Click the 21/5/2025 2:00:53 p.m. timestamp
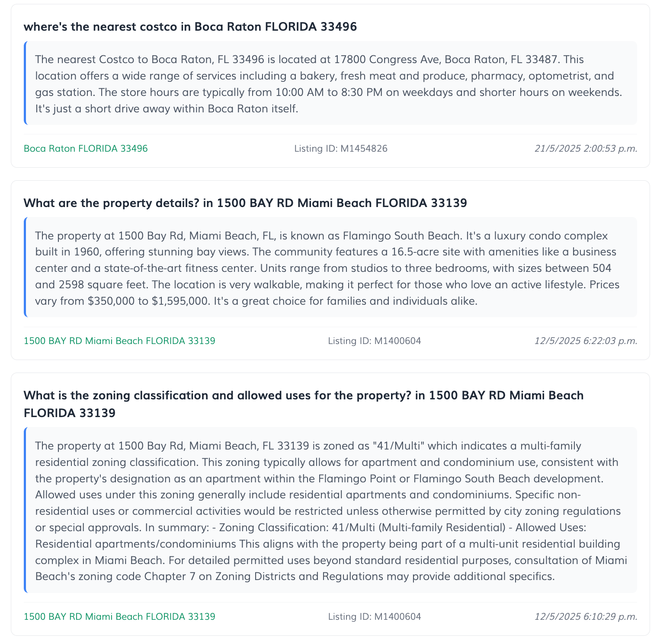Image resolution: width=660 pixels, height=644 pixels. click(x=586, y=149)
